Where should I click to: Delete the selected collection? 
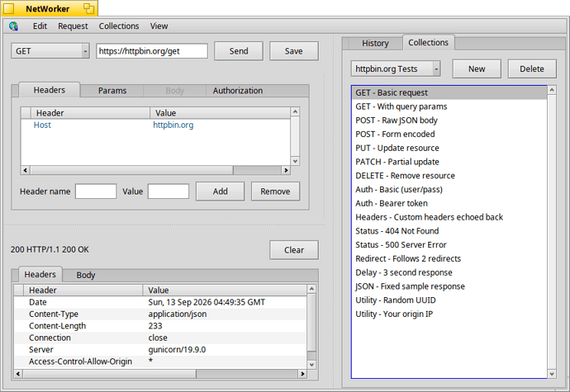532,68
